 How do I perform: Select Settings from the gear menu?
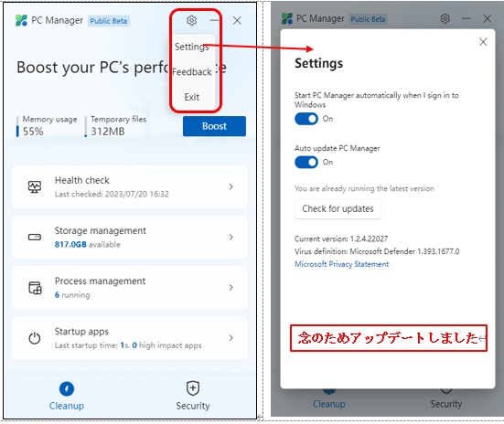[x=192, y=47]
